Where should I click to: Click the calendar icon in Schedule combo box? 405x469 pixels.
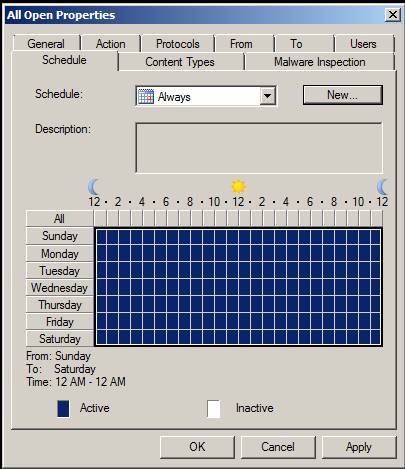tap(146, 96)
